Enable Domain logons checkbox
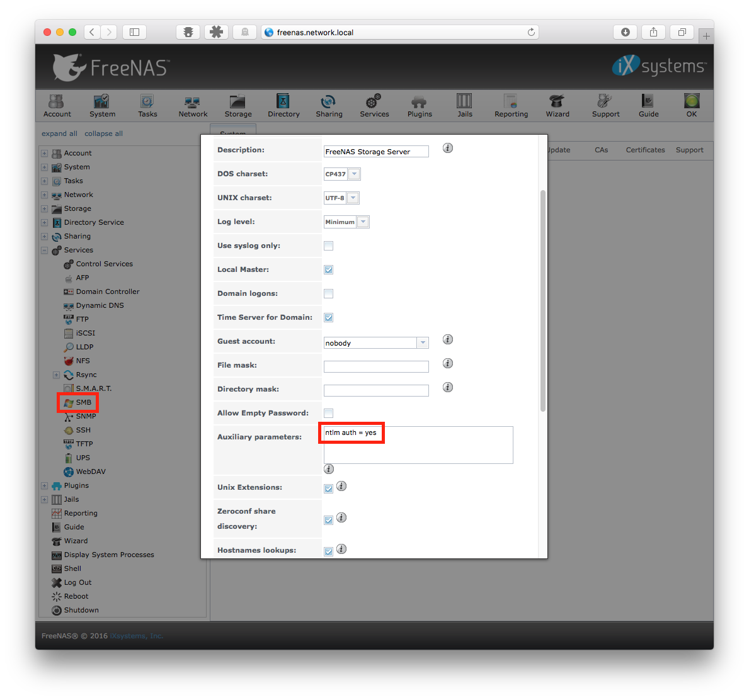The width and height of the screenshot is (749, 700). point(329,293)
